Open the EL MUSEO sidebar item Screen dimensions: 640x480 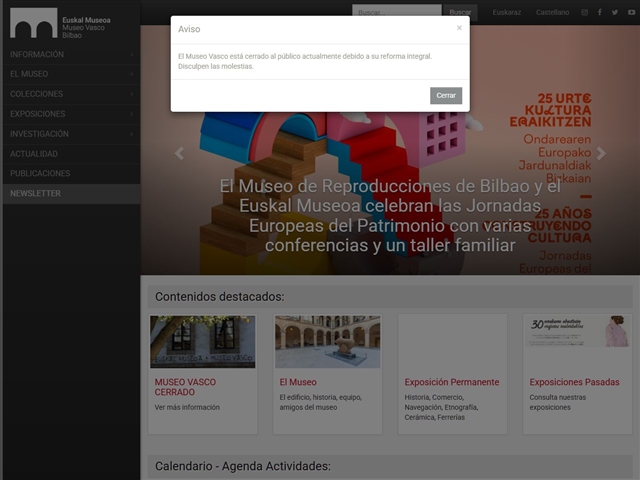coord(71,74)
